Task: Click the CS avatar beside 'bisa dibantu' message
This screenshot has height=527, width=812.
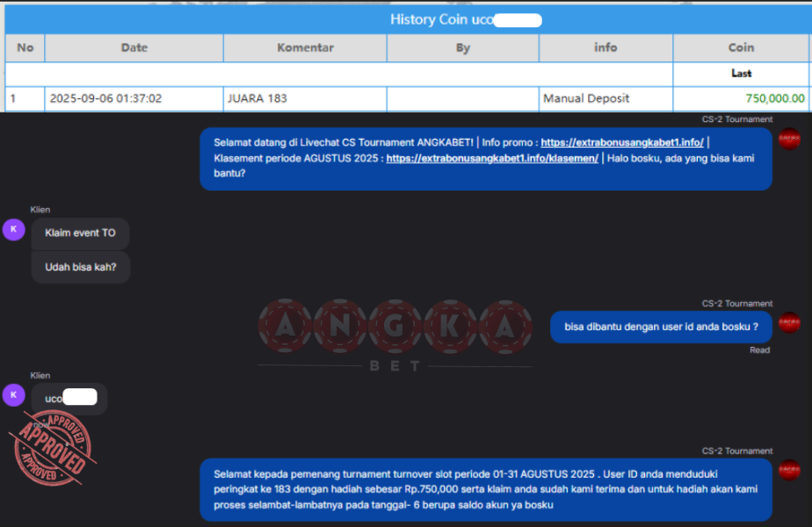Action: point(789,323)
